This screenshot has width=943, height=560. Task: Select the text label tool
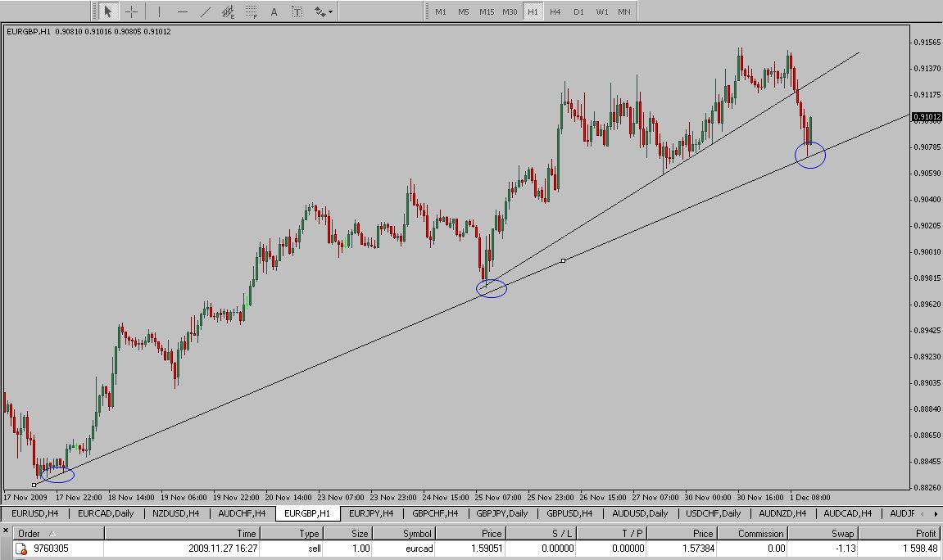click(x=297, y=11)
